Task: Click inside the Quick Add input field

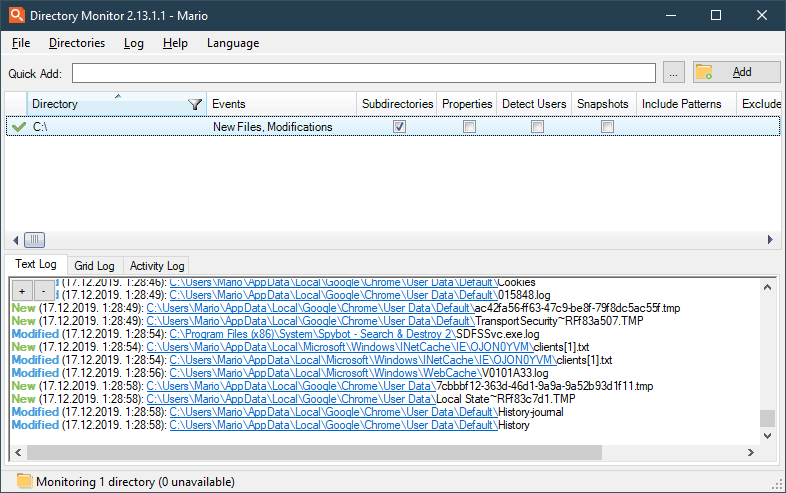Action: coord(363,73)
